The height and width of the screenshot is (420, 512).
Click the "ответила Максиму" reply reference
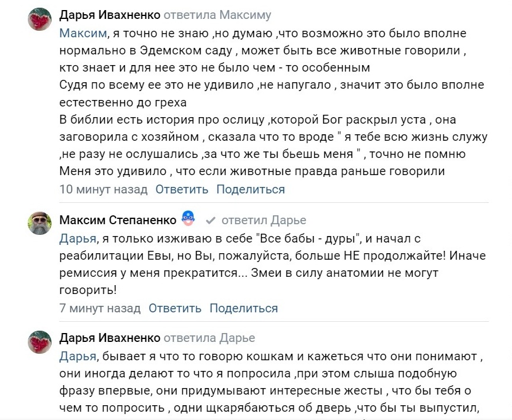click(217, 15)
